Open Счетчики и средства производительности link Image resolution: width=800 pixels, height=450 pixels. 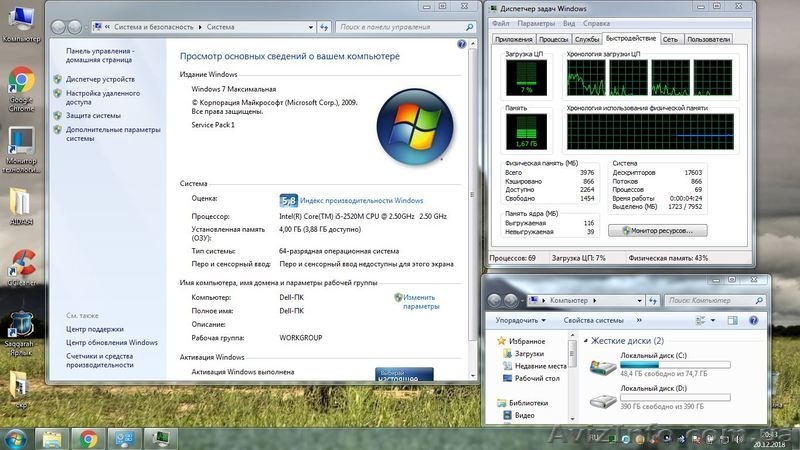coord(99,360)
